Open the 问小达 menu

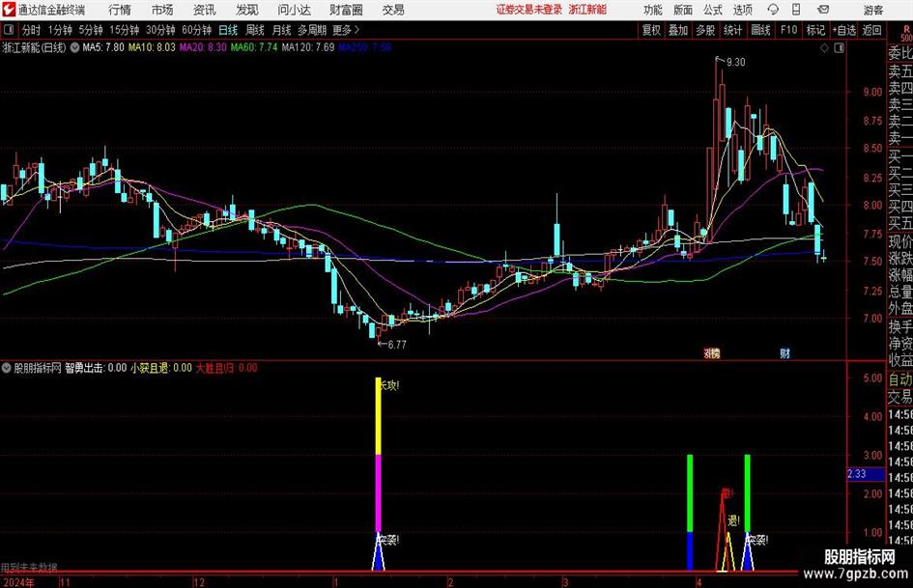[x=294, y=10]
